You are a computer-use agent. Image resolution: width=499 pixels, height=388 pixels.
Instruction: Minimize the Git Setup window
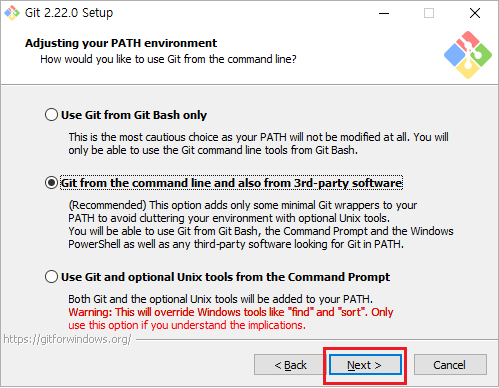[384, 13]
